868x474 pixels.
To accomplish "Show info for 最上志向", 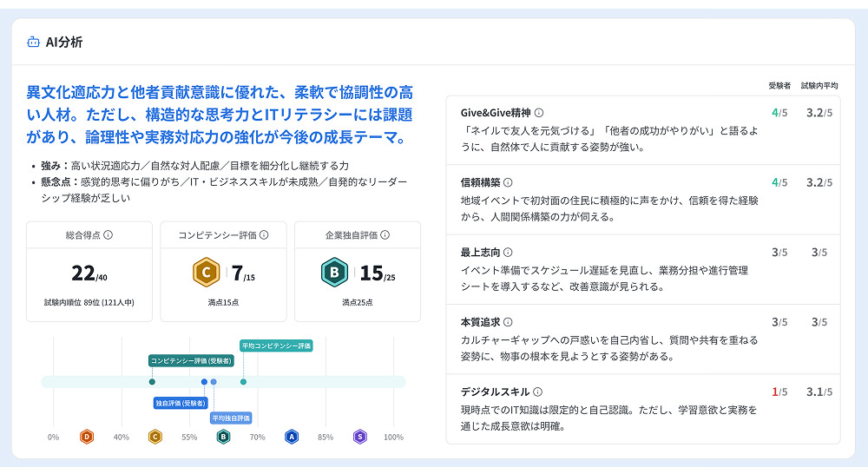I will [x=508, y=252].
